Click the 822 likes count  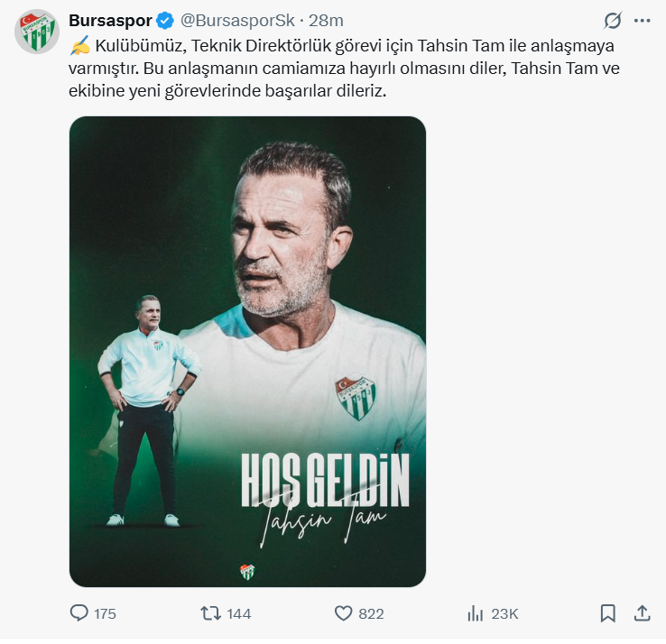point(371,614)
